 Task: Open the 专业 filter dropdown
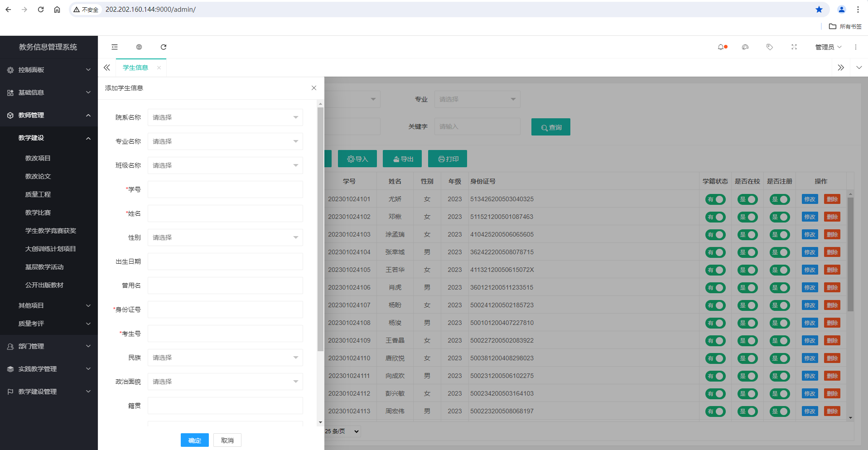pyautogui.click(x=477, y=99)
